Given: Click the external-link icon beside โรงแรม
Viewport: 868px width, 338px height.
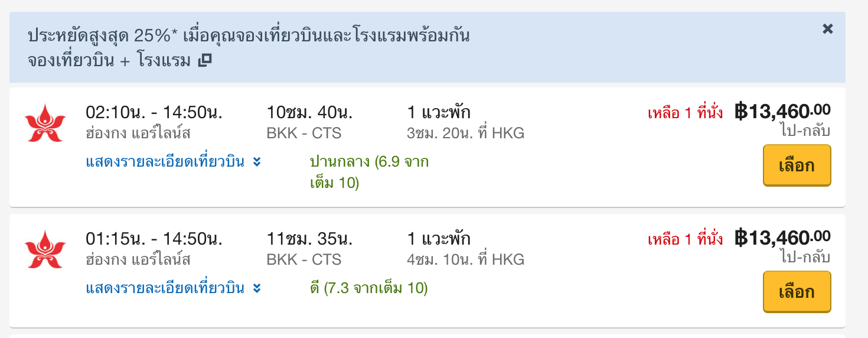Looking at the screenshot, I should point(204,60).
